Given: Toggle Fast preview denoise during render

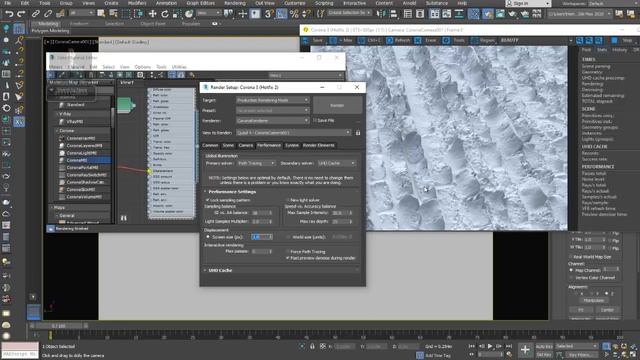Looking at the screenshot, I should 288,258.
